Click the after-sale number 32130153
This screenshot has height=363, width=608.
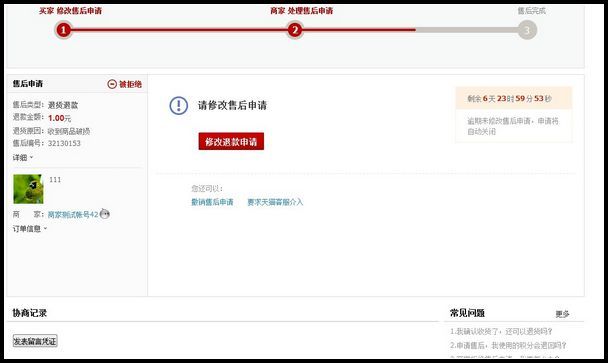coord(64,143)
